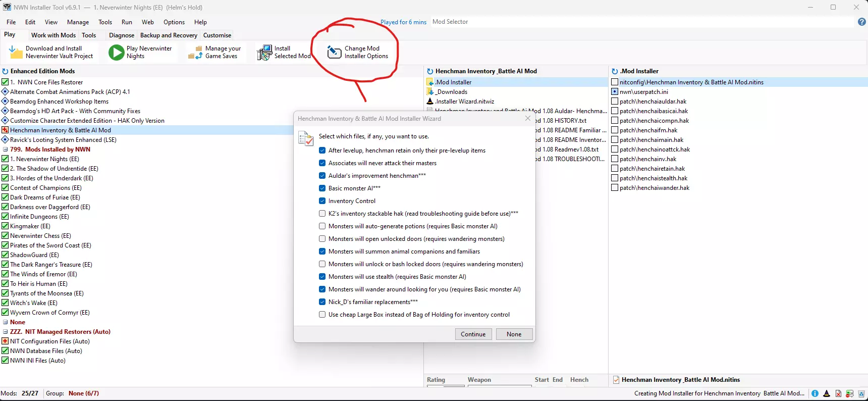Click diamond icon of Customize Character Extended Edition
Viewport: 868px width, 401px height.
(5, 121)
